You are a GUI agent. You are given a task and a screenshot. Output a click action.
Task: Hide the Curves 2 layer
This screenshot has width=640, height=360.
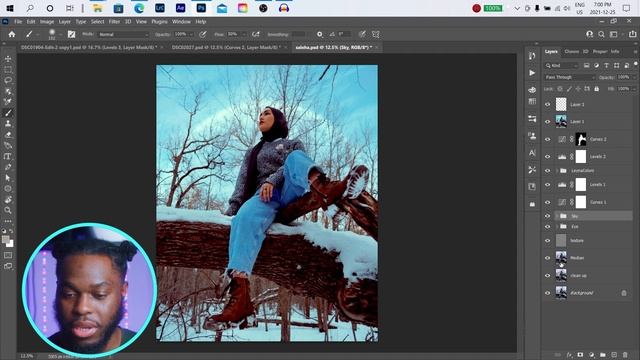pos(548,139)
